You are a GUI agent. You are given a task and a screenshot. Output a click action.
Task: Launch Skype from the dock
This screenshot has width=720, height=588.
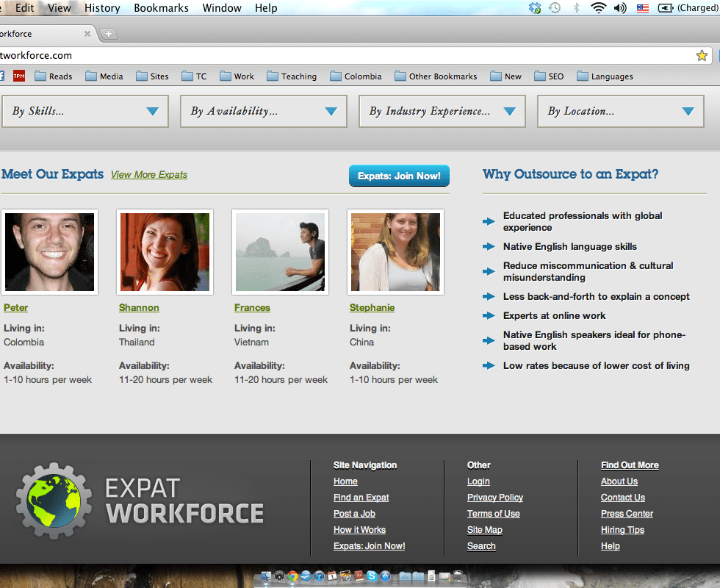coord(372,576)
